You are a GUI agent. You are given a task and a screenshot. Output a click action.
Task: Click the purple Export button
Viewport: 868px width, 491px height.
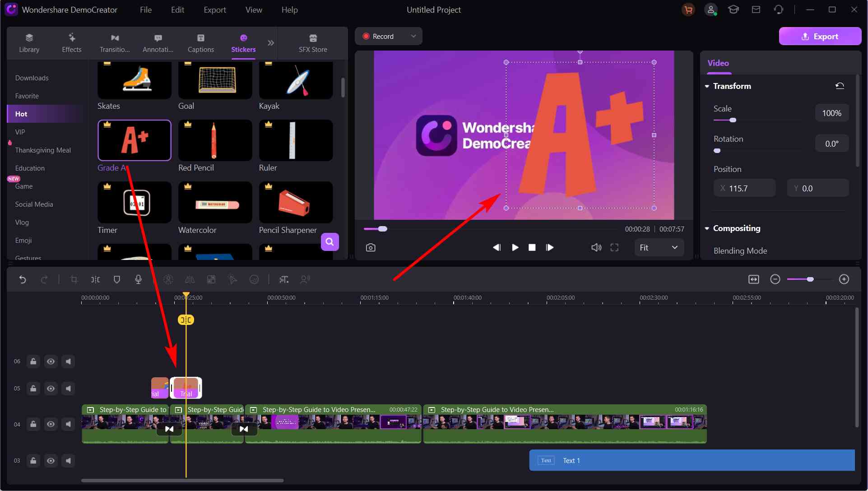820,37
